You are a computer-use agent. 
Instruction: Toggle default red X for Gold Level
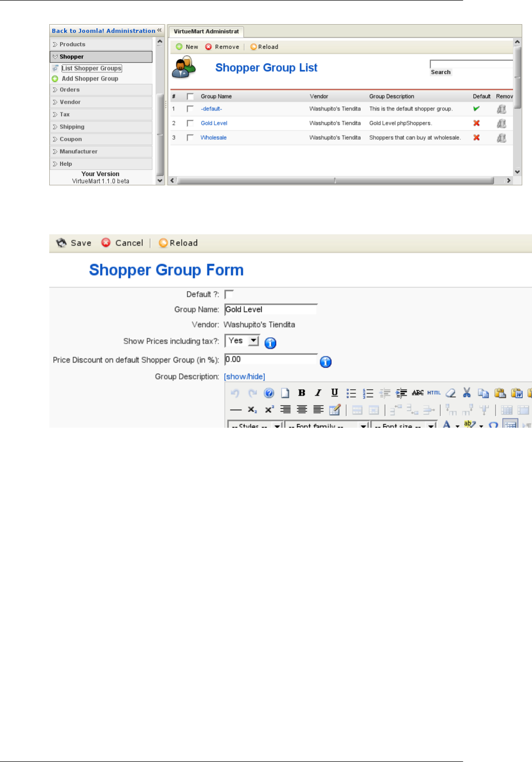tap(477, 123)
